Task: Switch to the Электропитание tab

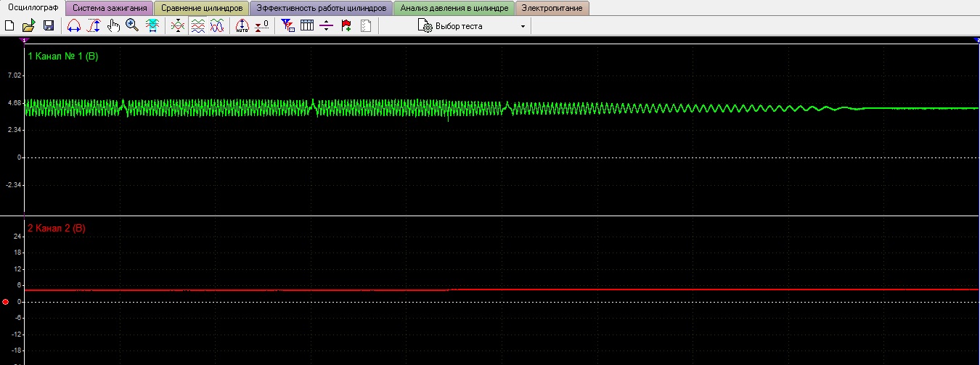Action: coord(552,8)
